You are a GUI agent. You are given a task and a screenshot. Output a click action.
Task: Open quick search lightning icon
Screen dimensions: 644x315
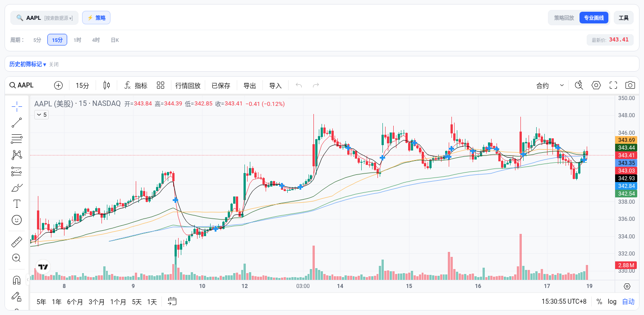580,86
